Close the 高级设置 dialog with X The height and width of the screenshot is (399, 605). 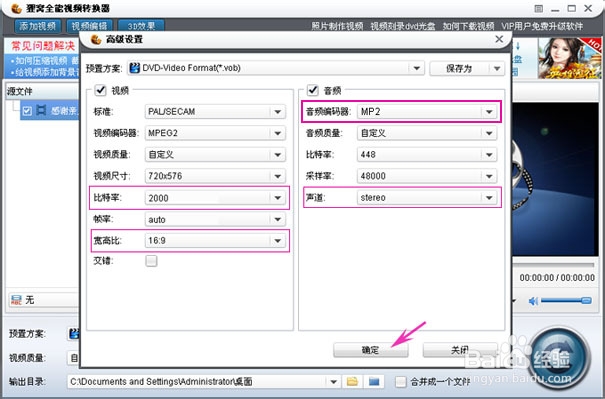coord(499,39)
